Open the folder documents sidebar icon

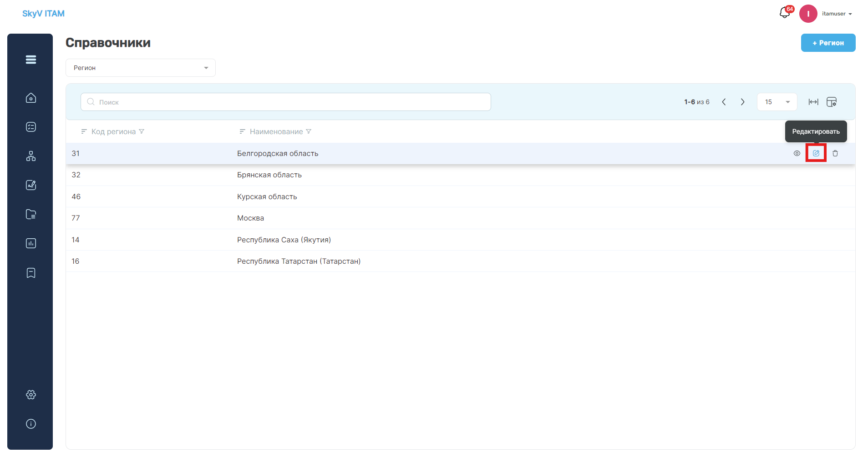point(31,214)
